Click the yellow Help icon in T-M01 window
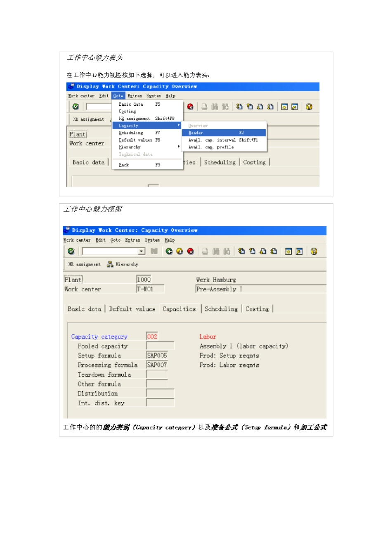Screen dimensions: 392x555 pyautogui.click(x=314, y=251)
